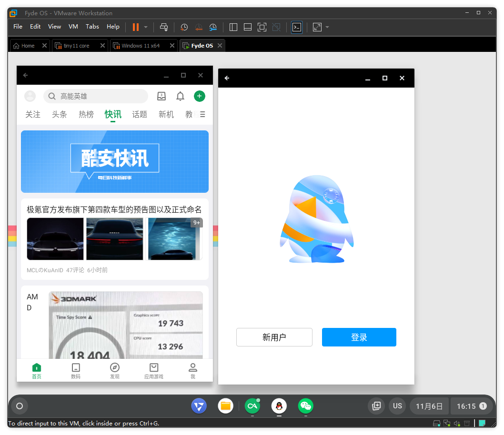Open the VM menu in VMware
The image size is (504, 435).
point(73,27)
